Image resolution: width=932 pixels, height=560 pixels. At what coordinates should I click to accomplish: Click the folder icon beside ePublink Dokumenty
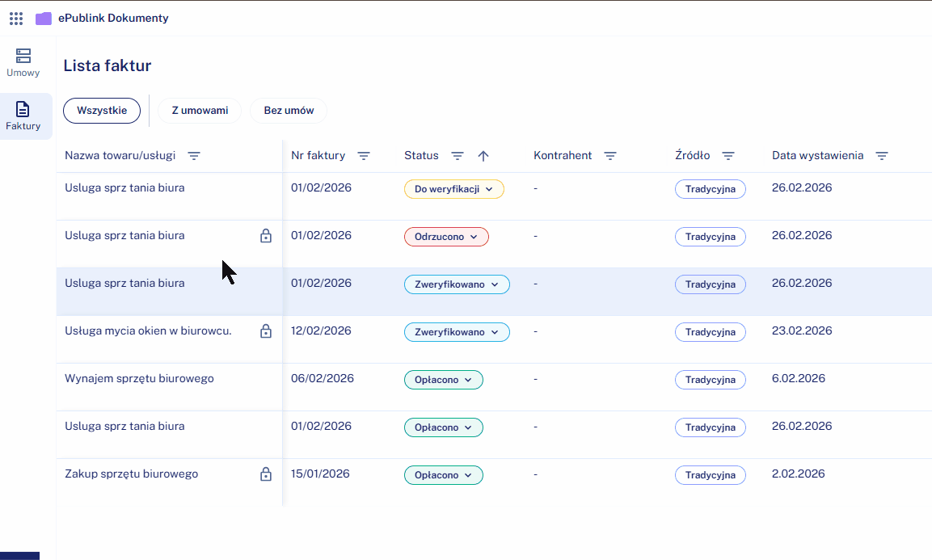(x=43, y=18)
